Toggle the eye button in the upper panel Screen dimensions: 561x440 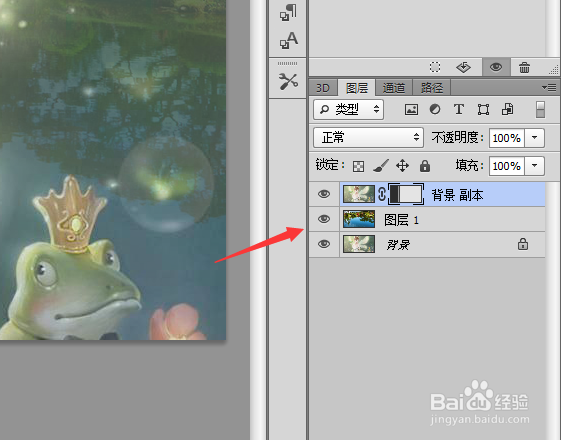tap(496, 67)
